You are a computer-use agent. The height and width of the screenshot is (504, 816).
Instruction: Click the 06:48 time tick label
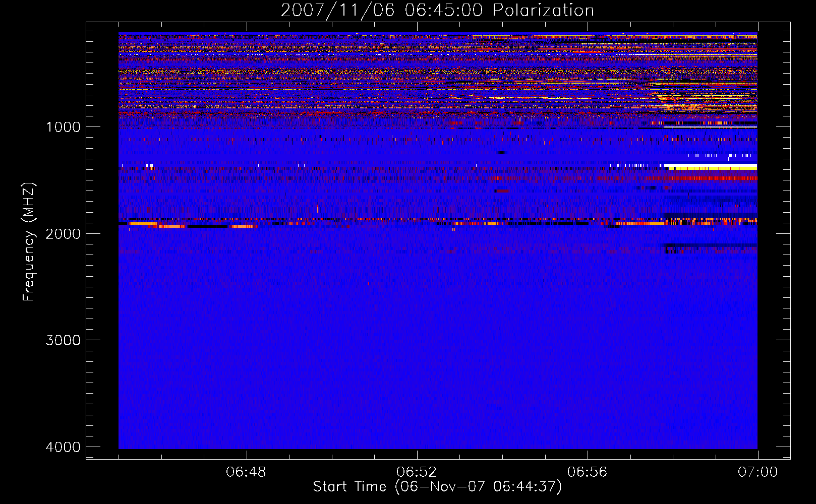tap(246, 472)
